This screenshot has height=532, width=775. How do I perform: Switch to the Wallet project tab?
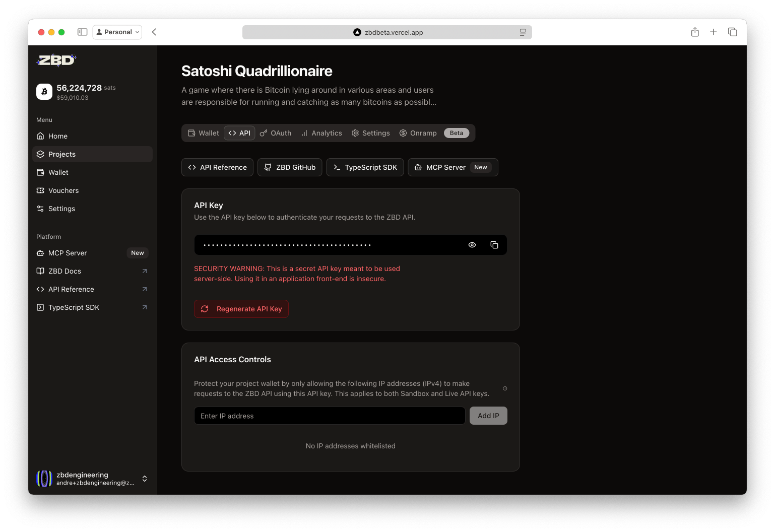[204, 133]
